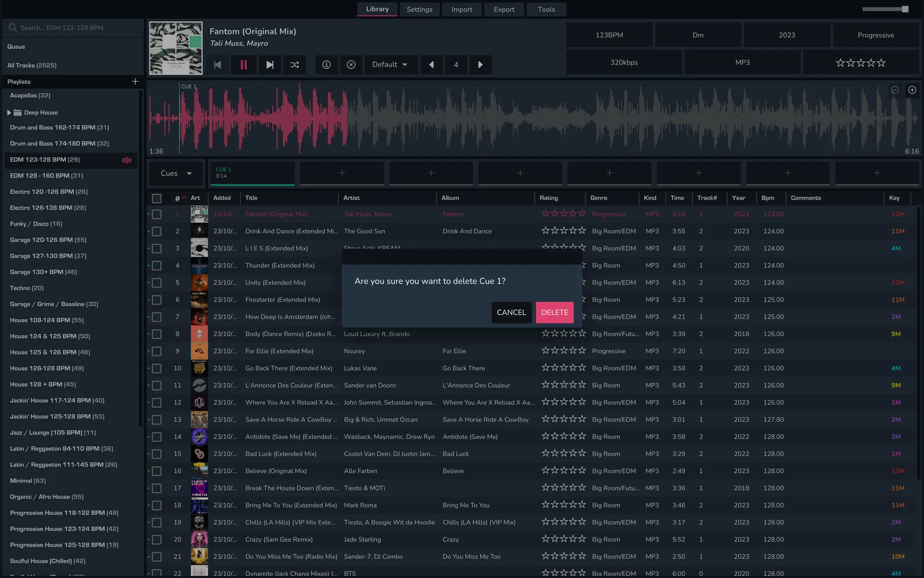Toggle the select-all header checkbox

pyautogui.click(x=157, y=198)
